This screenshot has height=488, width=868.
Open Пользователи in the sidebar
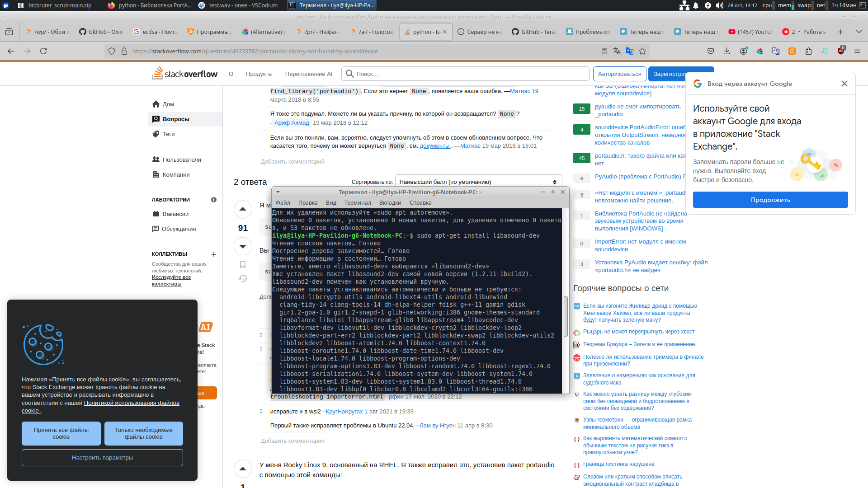pos(185,160)
